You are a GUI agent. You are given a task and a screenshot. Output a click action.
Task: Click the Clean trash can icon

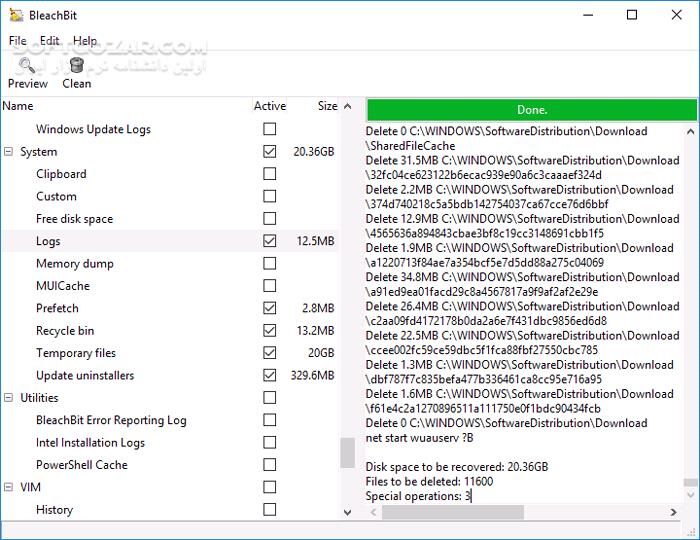pos(77,66)
